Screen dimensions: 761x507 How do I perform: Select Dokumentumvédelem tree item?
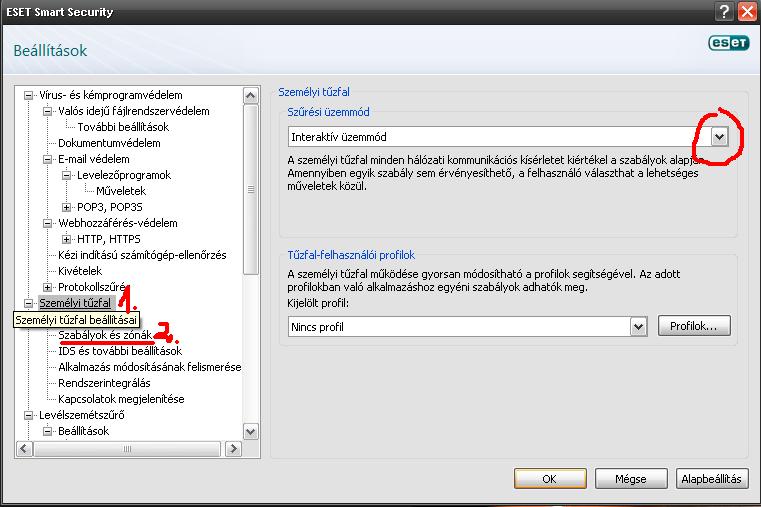pos(109,143)
